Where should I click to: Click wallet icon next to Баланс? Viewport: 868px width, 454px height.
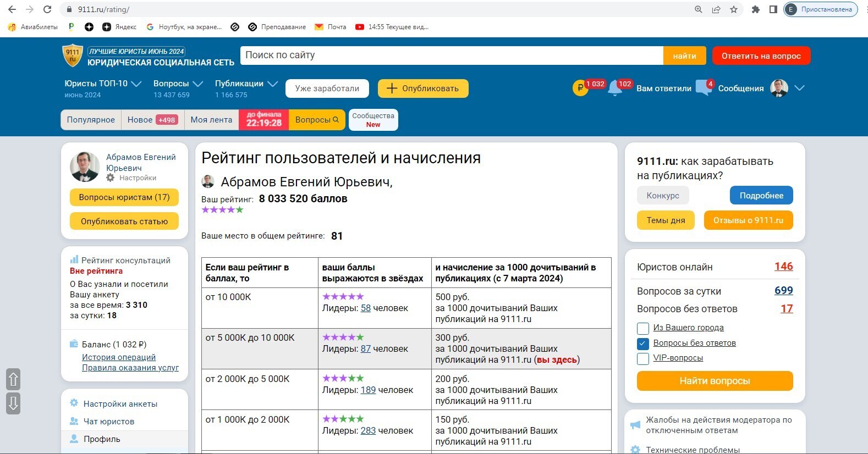click(74, 344)
